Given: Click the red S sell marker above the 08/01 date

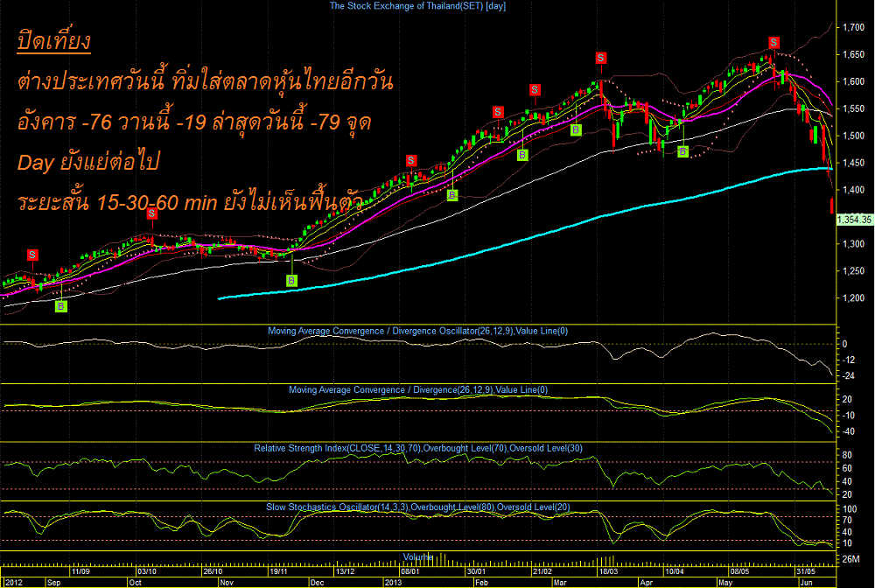Looking at the screenshot, I should 410,161.
